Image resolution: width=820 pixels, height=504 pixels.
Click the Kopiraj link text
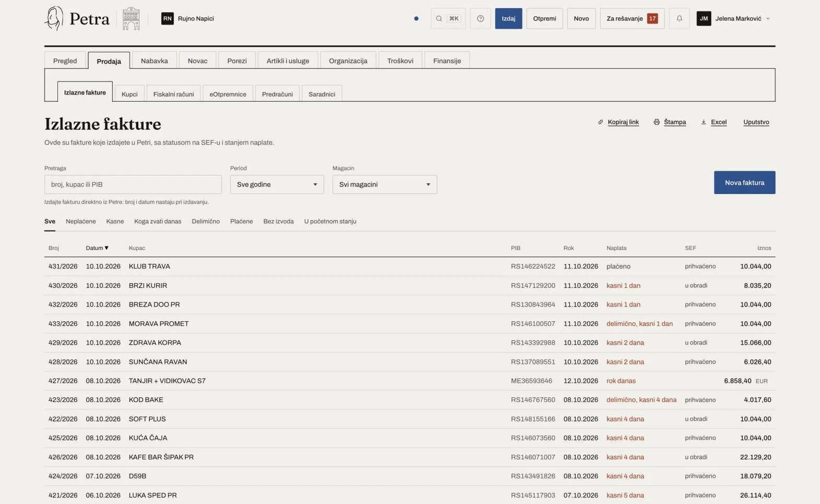tap(623, 122)
